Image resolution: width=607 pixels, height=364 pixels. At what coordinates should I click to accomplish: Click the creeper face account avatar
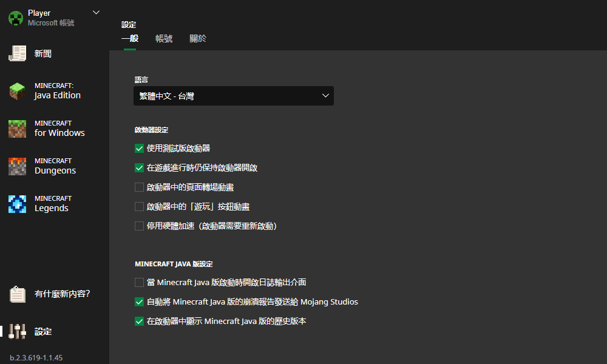[x=16, y=18]
